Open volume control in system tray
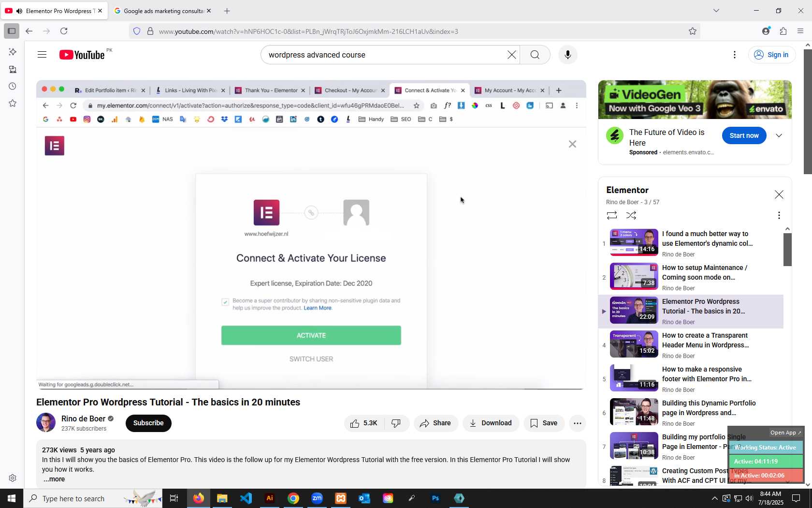The image size is (812, 508). [x=749, y=498]
